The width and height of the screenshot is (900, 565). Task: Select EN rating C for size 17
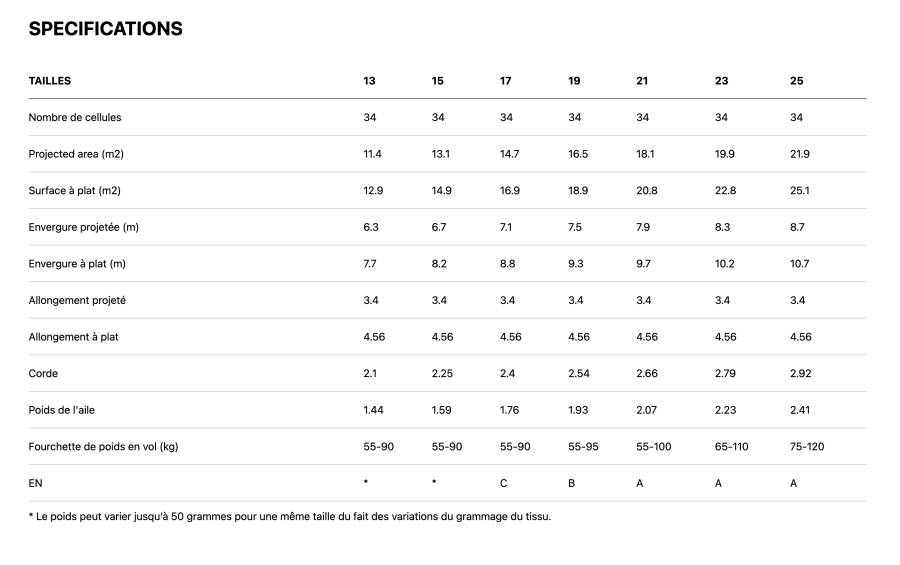(503, 483)
